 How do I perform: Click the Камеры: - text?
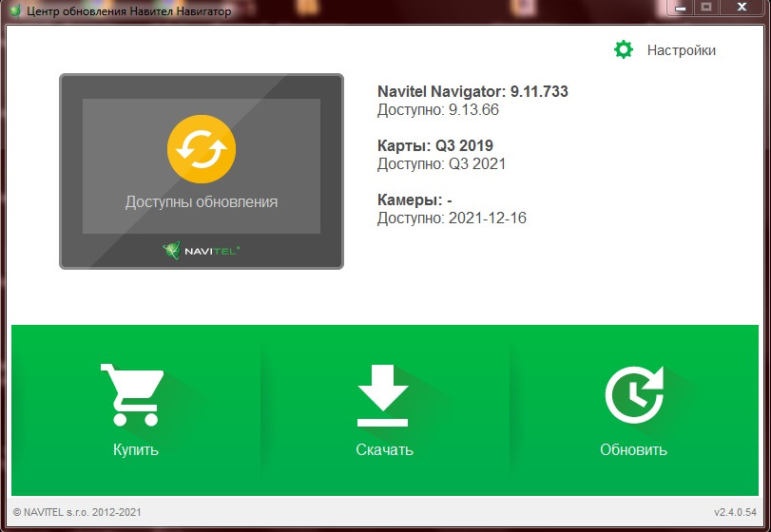point(414,199)
